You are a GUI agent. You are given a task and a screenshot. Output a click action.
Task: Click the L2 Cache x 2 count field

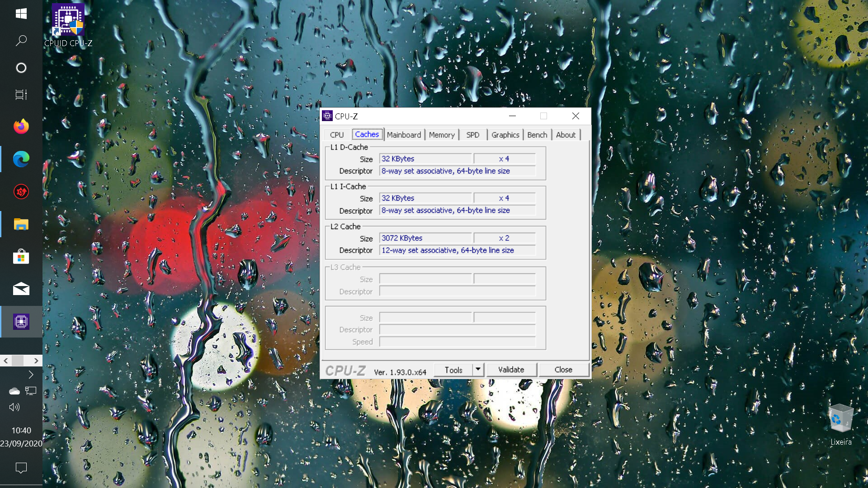tap(505, 238)
